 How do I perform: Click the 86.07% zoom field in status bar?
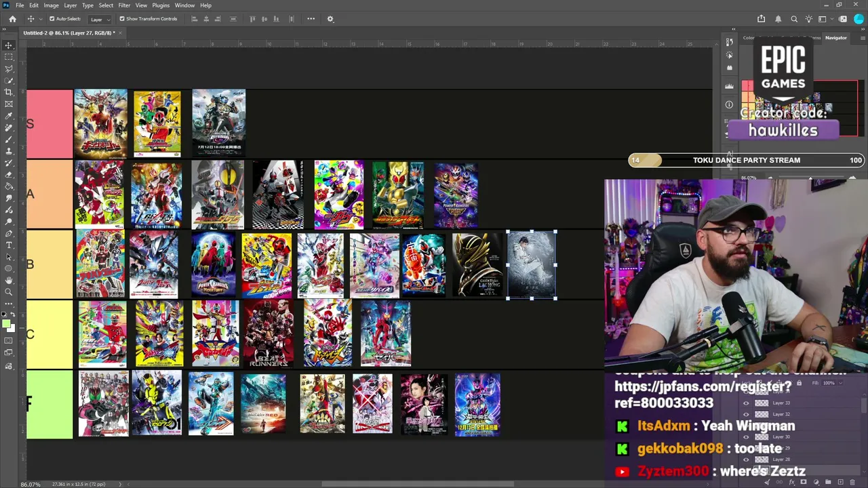click(30, 484)
